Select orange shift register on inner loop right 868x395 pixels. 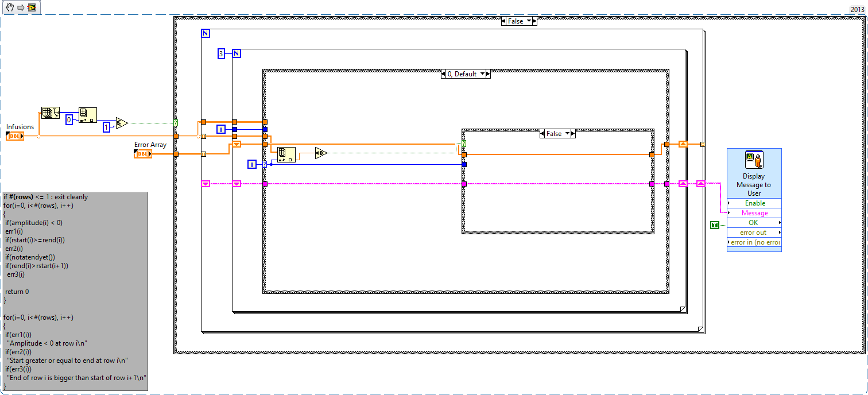(683, 144)
